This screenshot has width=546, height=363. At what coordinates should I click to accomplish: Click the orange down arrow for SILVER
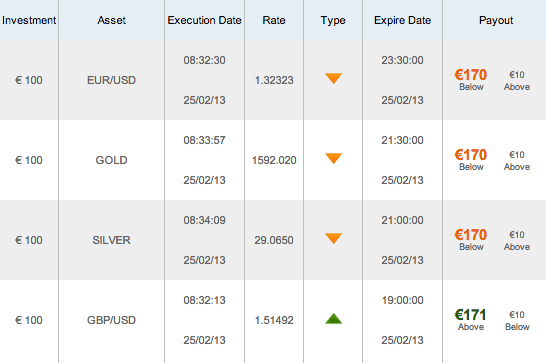(x=333, y=238)
